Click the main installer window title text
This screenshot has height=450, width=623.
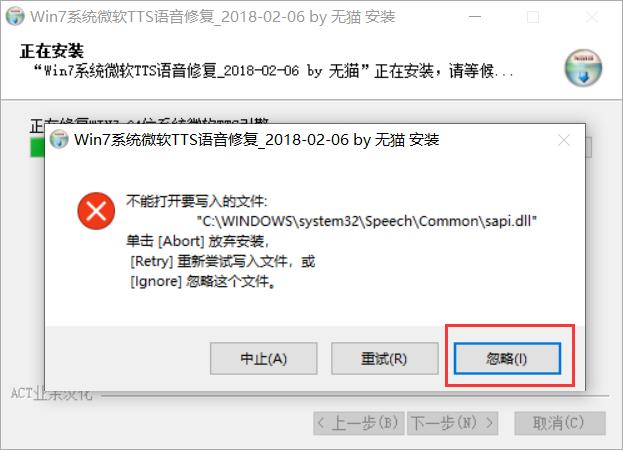(x=213, y=17)
